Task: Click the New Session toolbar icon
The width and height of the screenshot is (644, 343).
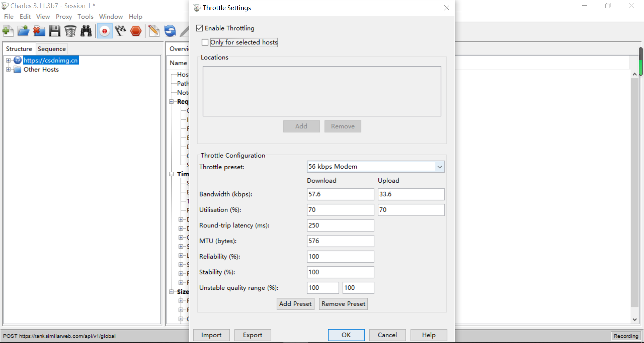Action: (x=8, y=31)
